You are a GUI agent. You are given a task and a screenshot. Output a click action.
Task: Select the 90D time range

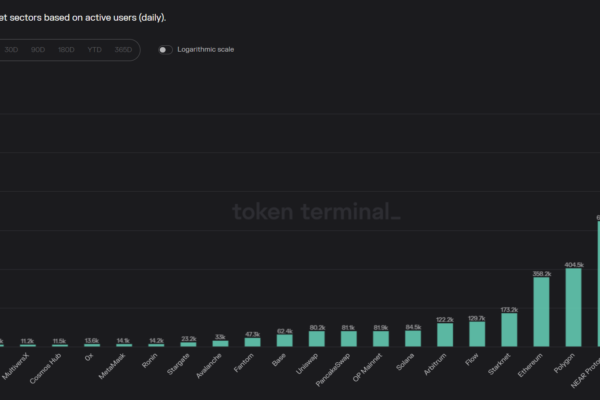point(38,49)
